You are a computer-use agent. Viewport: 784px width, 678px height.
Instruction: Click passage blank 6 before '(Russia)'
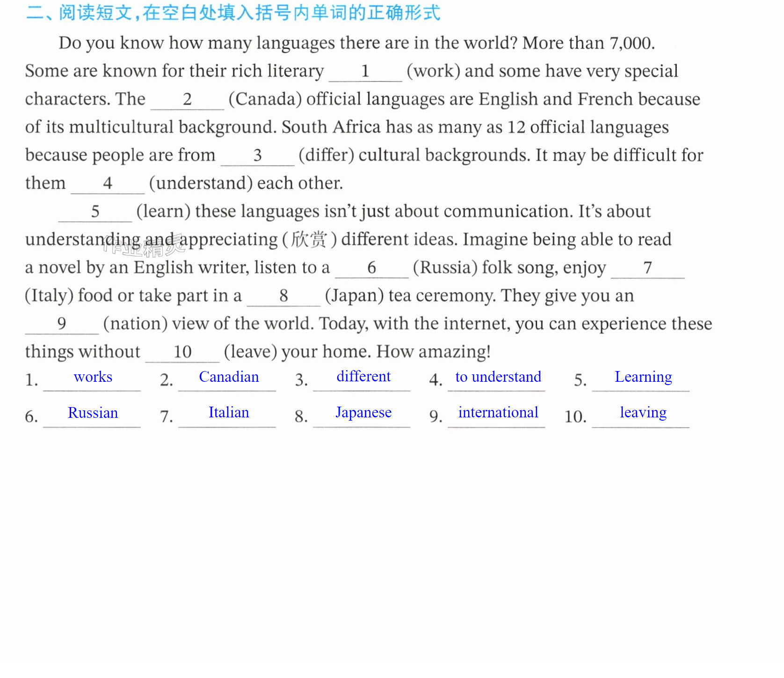coord(372,268)
